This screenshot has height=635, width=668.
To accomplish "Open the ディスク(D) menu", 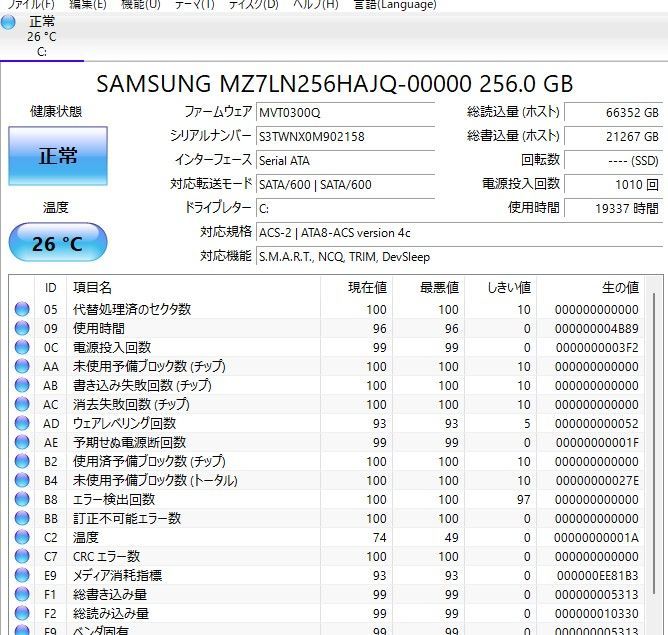I will 253,5.
